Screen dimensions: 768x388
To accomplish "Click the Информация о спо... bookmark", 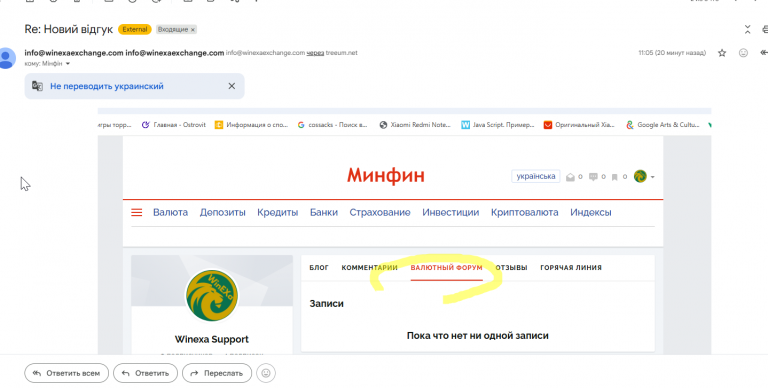I will pos(252,125).
